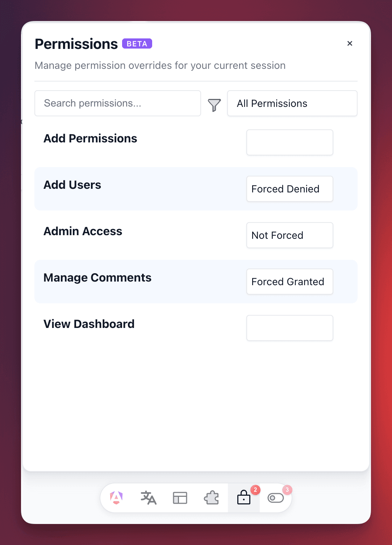The height and width of the screenshot is (545, 392).
Task: Dismiss the Permissions panel with the X
Action: pyautogui.click(x=350, y=43)
